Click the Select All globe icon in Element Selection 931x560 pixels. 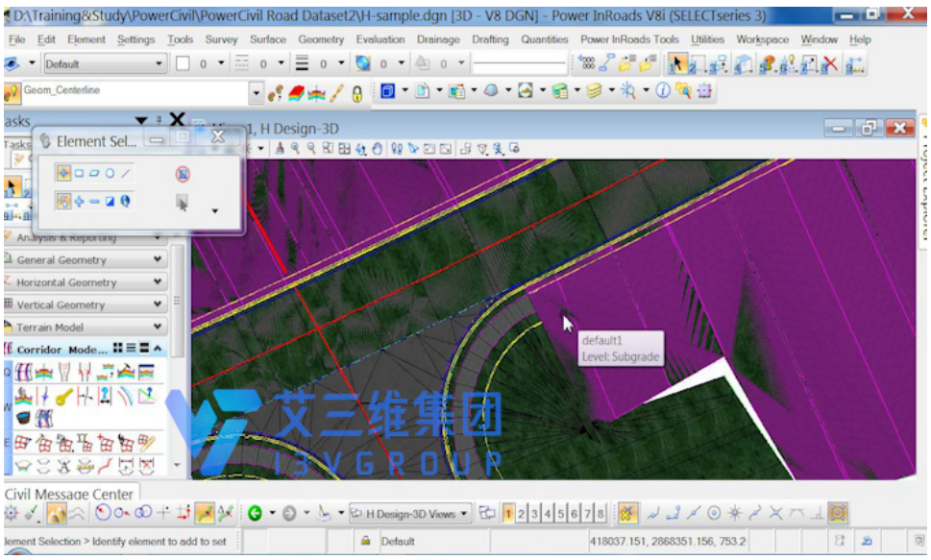pyautogui.click(x=125, y=202)
